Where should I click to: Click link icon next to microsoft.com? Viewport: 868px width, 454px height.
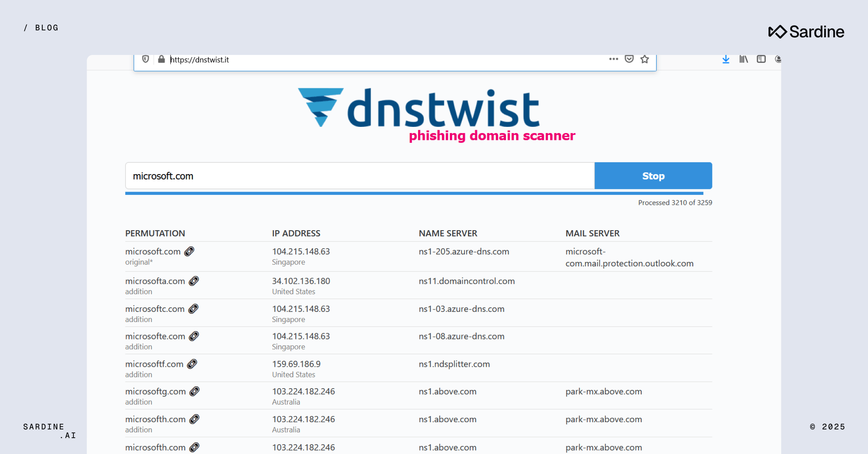click(x=189, y=251)
